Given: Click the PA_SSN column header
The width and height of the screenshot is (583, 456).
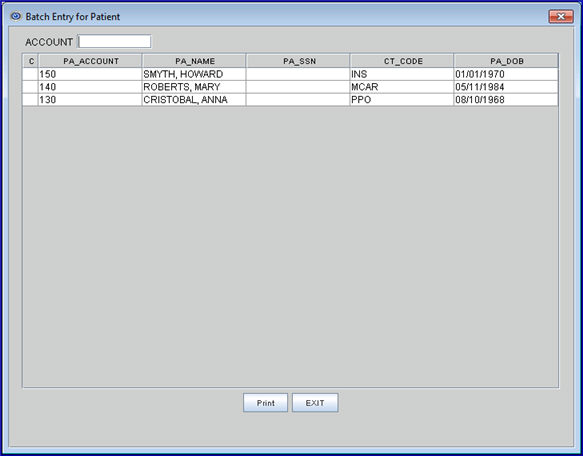Looking at the screenshot, I should tap(298, 61).
